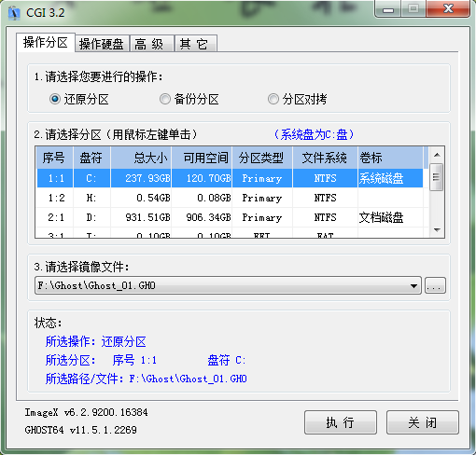This screenshot has height=455, width=476.
Task: Close the CGI 3.2 window
Action: click(448, 8)
